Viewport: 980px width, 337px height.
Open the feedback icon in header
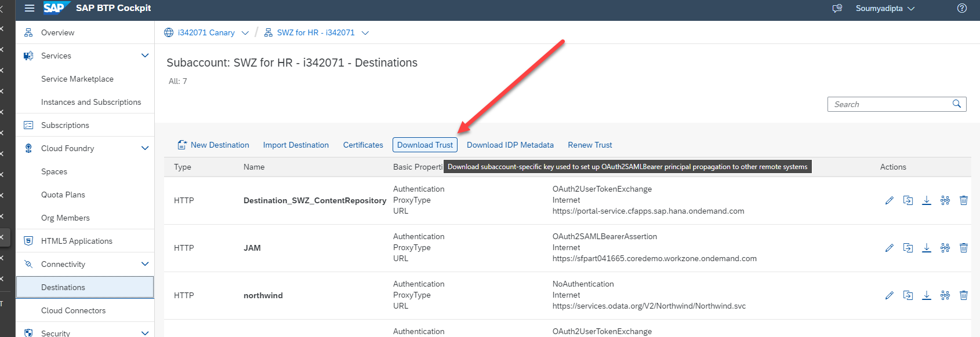point(837,8)
